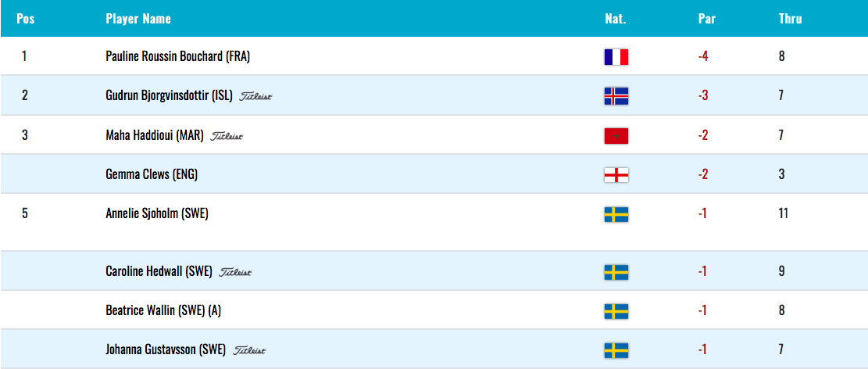
Task: Click the French flag icon
Action: pos(616,57)
